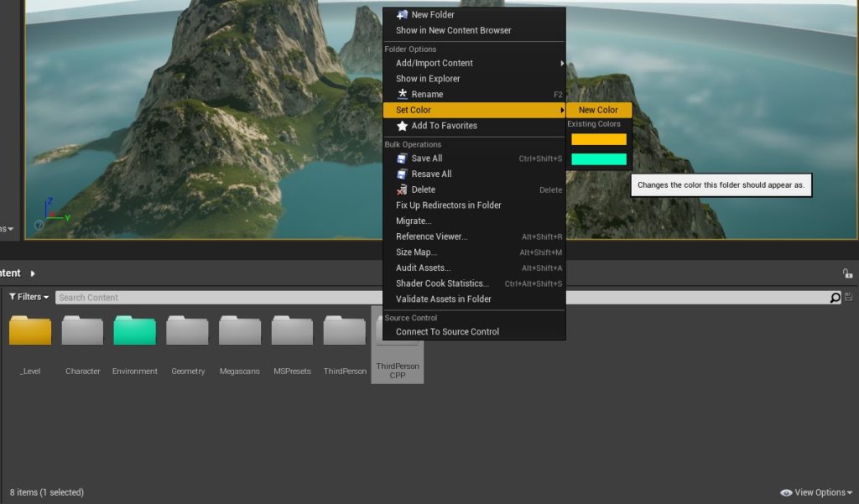Toggle the Content Browser lock

[848, 273]
